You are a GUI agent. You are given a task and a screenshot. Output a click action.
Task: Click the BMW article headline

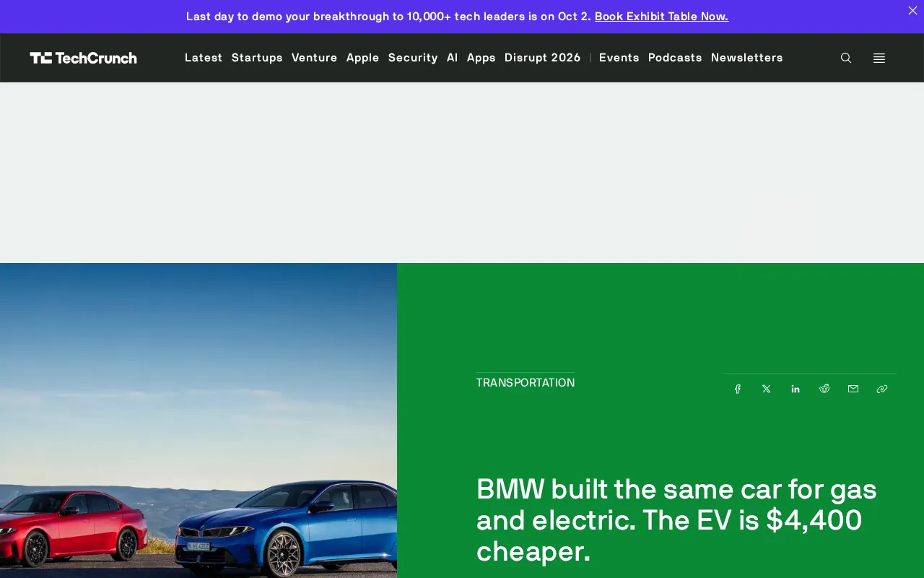(676, 520)
